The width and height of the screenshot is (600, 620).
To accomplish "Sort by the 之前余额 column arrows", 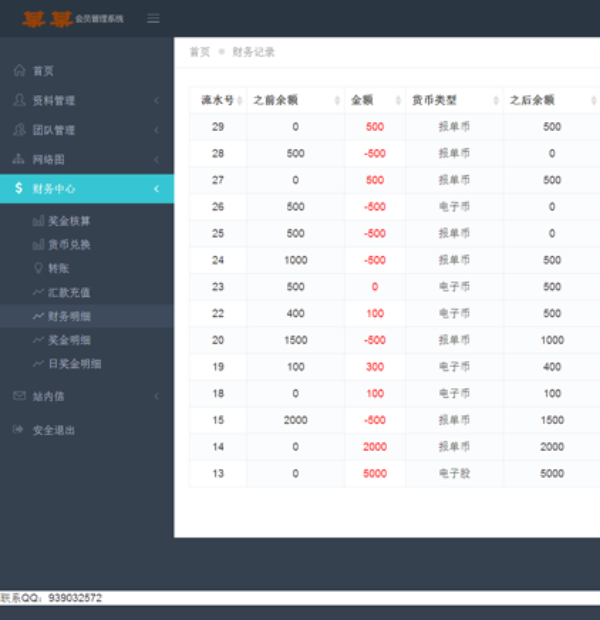I will [337, 100].
